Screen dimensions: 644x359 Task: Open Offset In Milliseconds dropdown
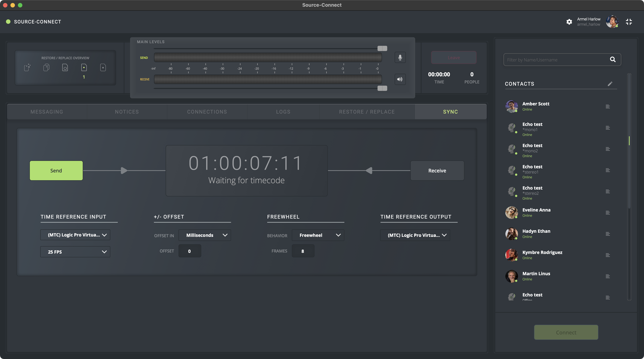[x=204, y=235]
